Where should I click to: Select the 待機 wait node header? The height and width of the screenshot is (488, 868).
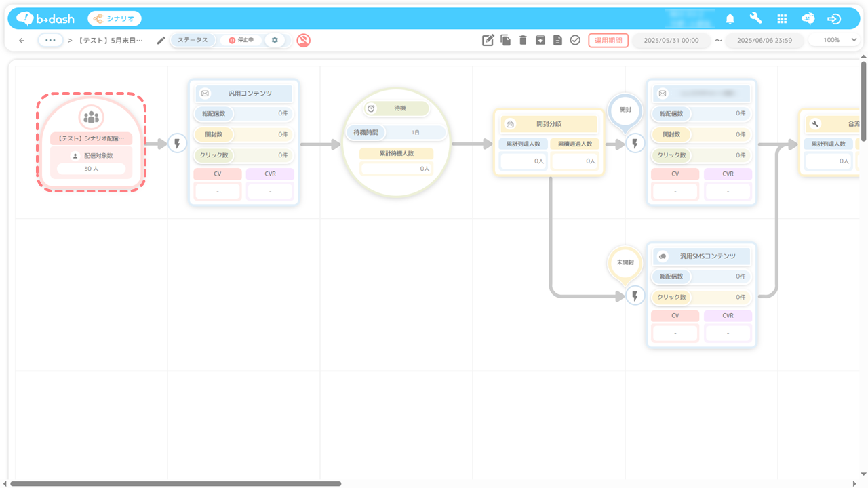[397, 108]
